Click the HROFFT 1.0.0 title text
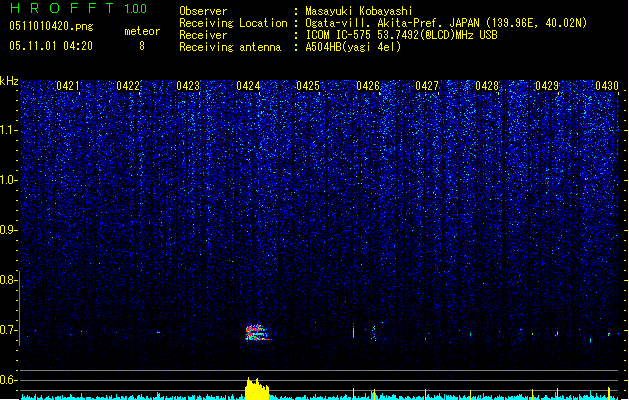 pos(79,8)
